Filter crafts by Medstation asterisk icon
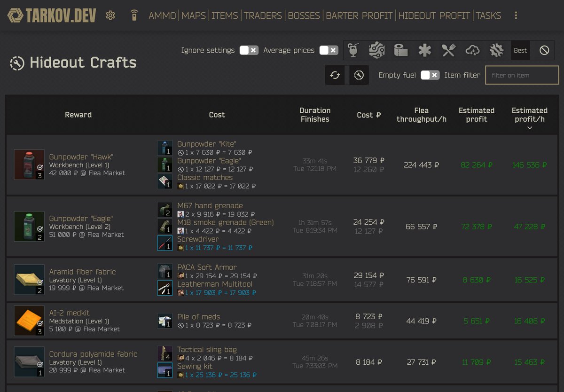 pyautogui.click(x=425, y=50)
